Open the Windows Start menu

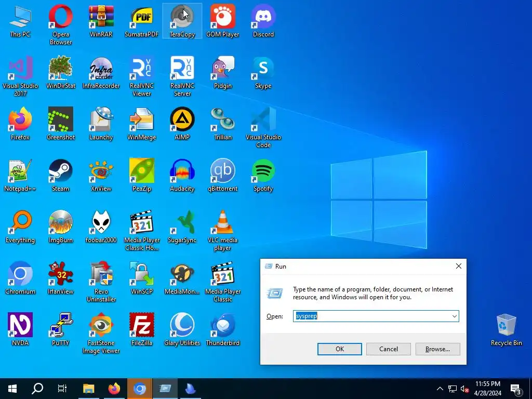point(12,389)
